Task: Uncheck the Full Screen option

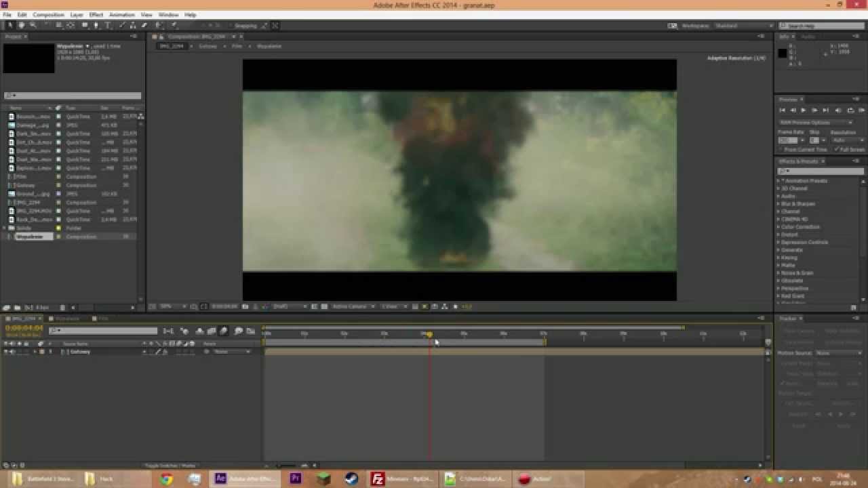Action: pyautogui.click(x=836, y=149)
